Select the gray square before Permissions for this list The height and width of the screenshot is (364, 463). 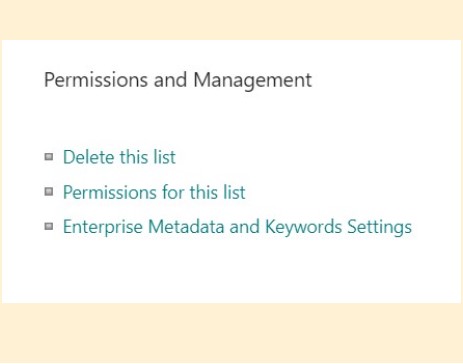point(49,192)
